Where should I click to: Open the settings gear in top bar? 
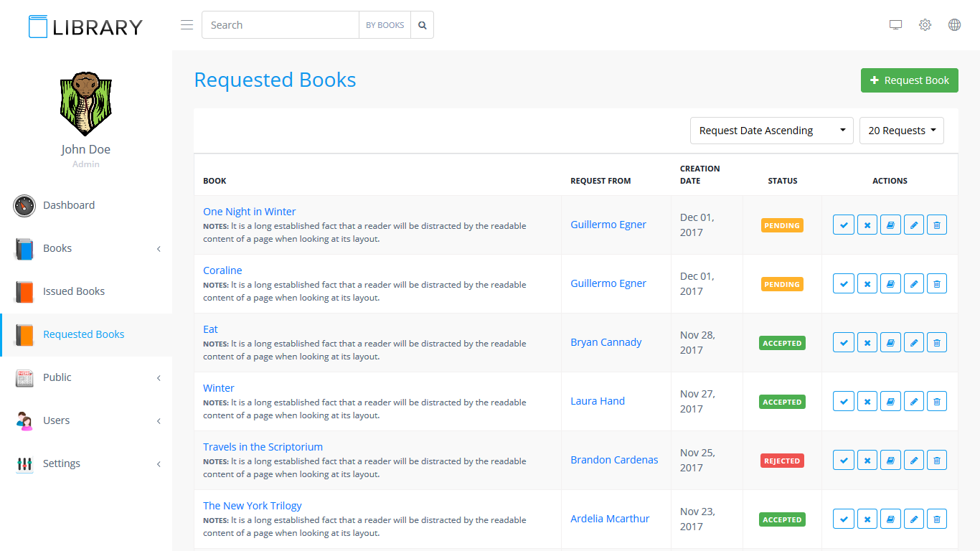pyautogui.click(x=925, y=25)
